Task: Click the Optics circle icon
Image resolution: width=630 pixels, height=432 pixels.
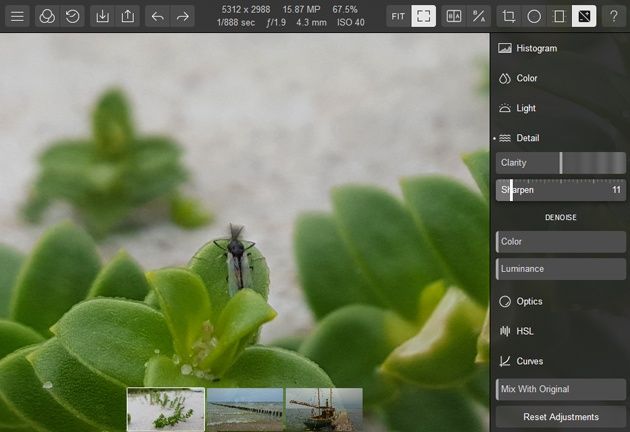Action: 505,301
